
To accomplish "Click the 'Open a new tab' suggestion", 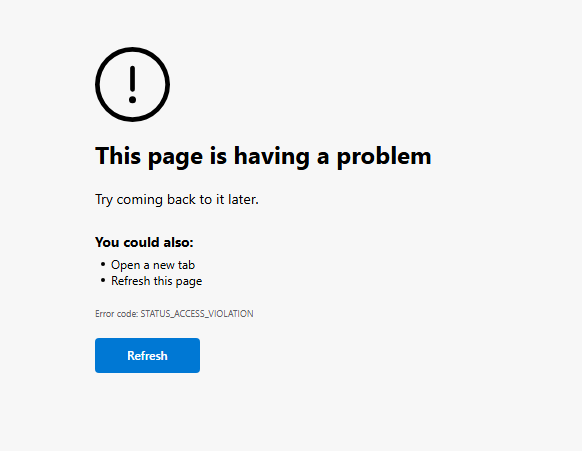I will (x=153, y=265).
